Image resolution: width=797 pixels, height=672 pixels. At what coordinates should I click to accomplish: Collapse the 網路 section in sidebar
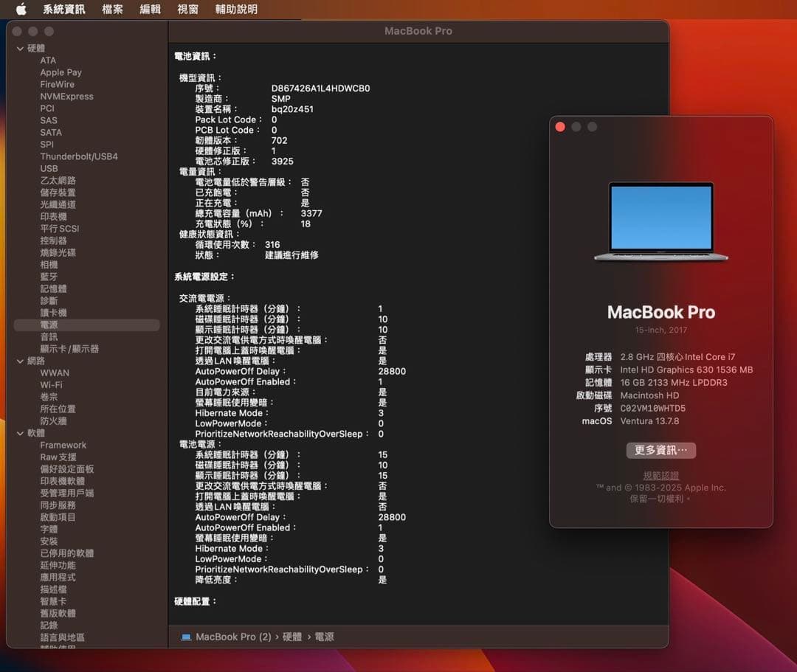click(x=21, y=361)
